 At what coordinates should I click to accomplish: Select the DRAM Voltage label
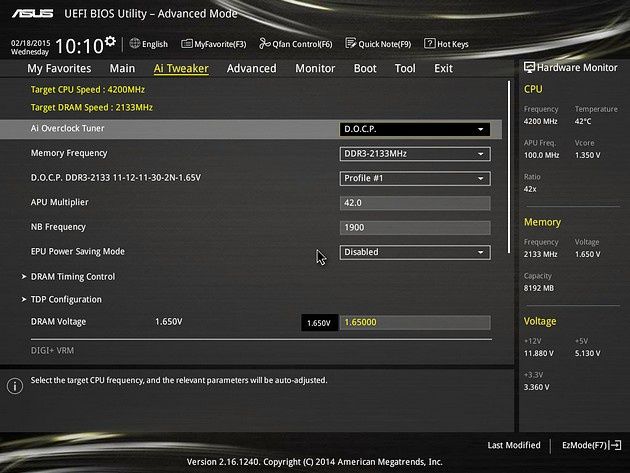click(58, 321)
